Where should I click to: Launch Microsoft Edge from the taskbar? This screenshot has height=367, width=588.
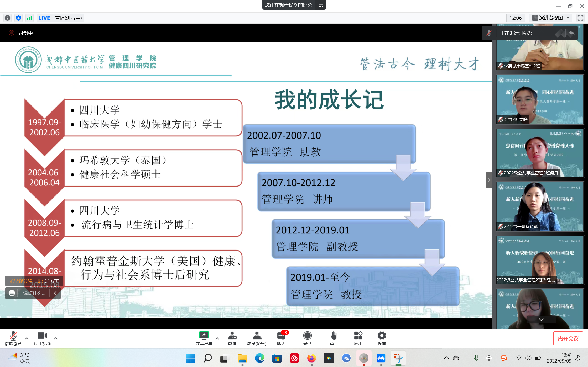259,358
